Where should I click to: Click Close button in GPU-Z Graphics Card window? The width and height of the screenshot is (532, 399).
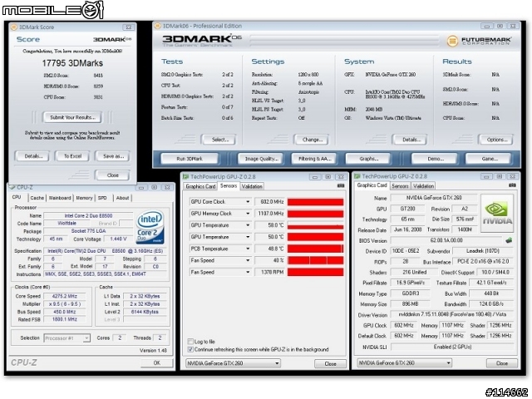coord(502,363)
